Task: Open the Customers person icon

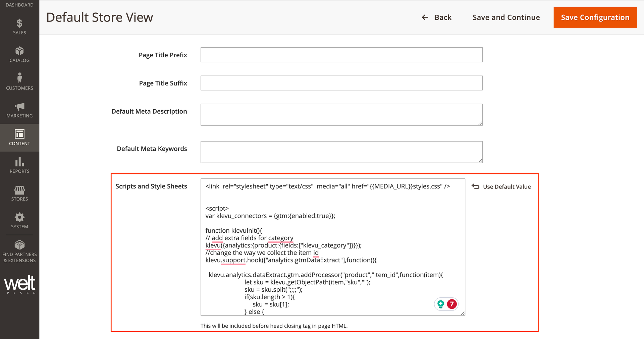Action: tap(19, 78)
